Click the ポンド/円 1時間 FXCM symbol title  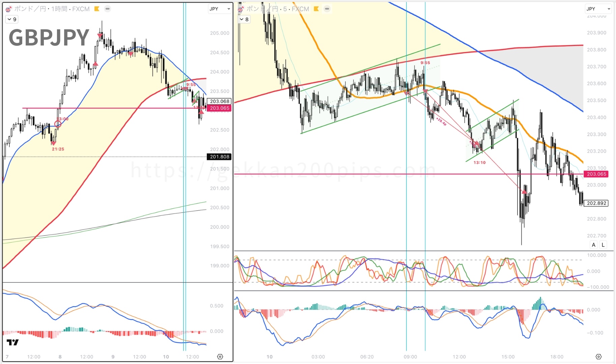click(x=52, y=9)
